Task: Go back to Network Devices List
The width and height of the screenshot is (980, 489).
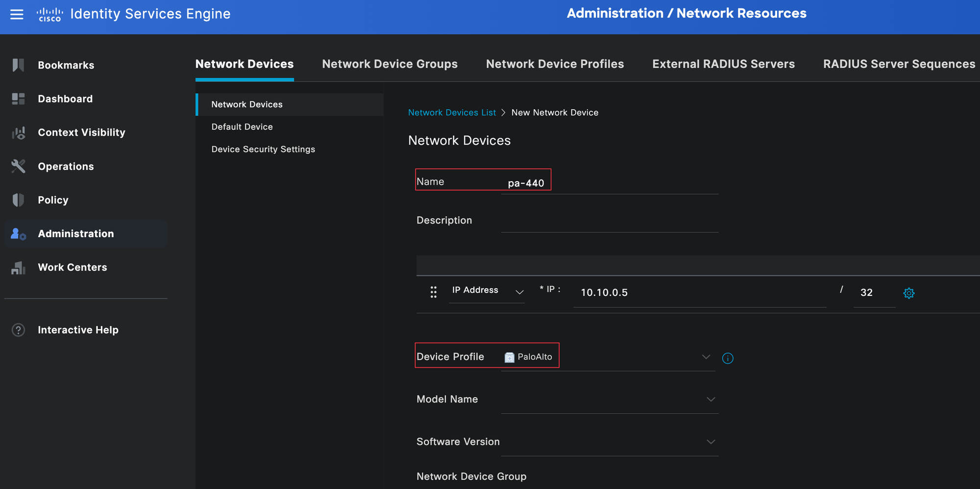Action: click(x=452, y=113)
